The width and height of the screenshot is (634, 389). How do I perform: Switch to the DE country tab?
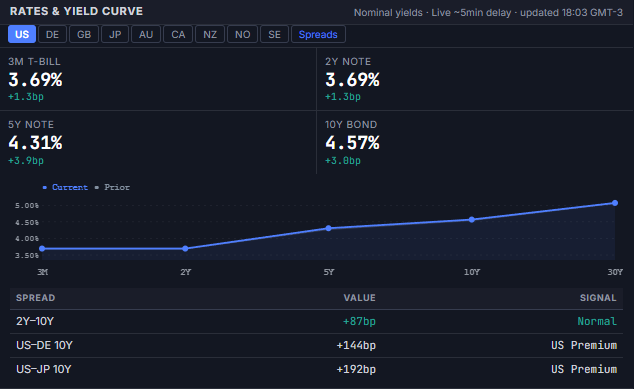click(52, 34)
